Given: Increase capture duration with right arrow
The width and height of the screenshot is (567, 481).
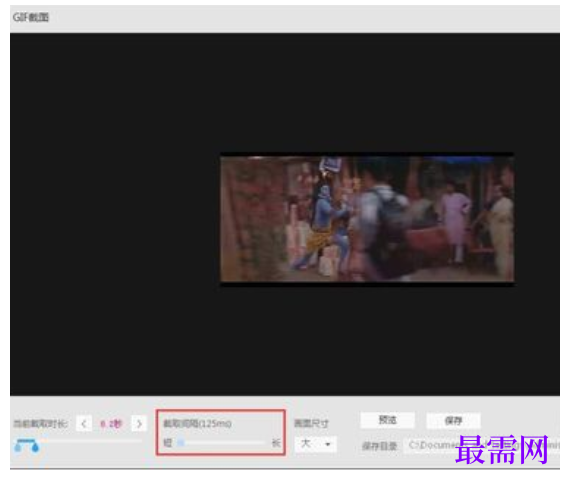Looking at the screenshot, I should [x=139, y=423].
